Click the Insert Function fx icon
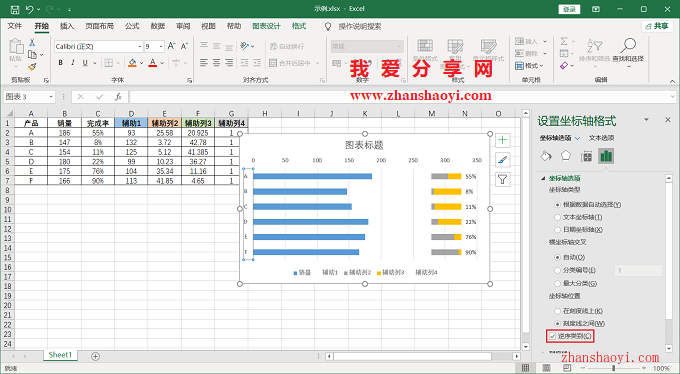The height and width of the screenshot is (374, 680). point(118,97)
